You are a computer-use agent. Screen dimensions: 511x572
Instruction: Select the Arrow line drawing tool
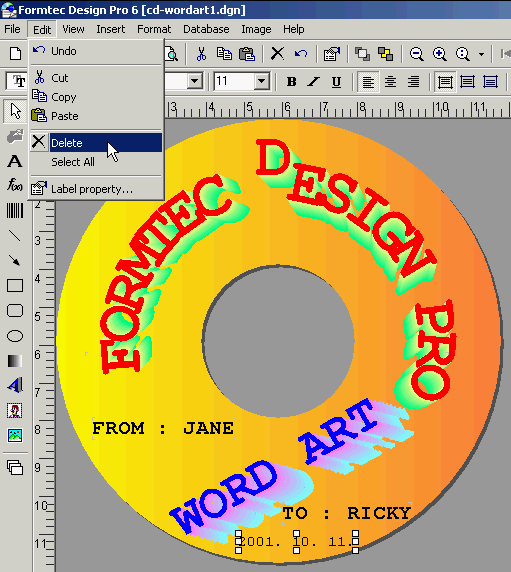click(15, 260)
